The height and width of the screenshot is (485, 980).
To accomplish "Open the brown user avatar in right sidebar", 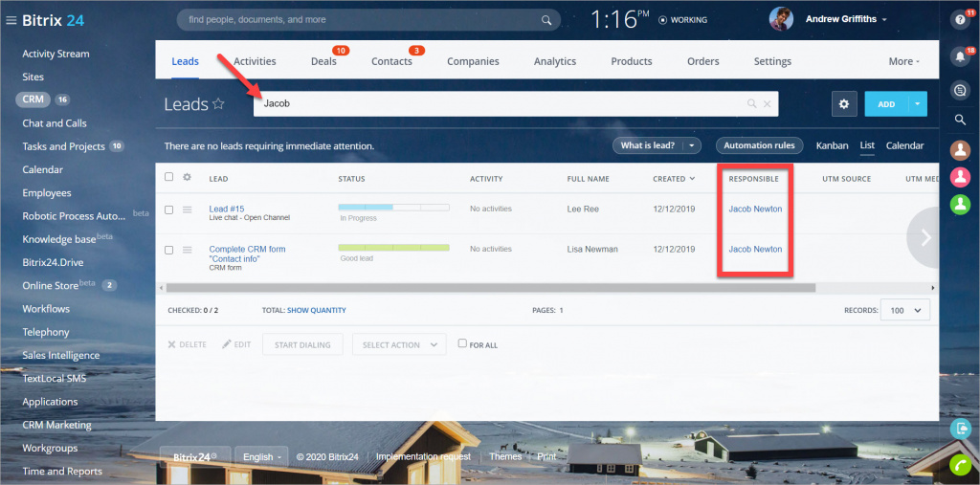I will (960, 150).
